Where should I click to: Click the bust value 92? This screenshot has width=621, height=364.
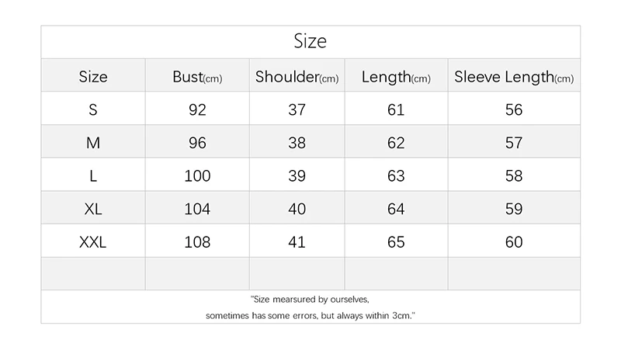[197, 110]
